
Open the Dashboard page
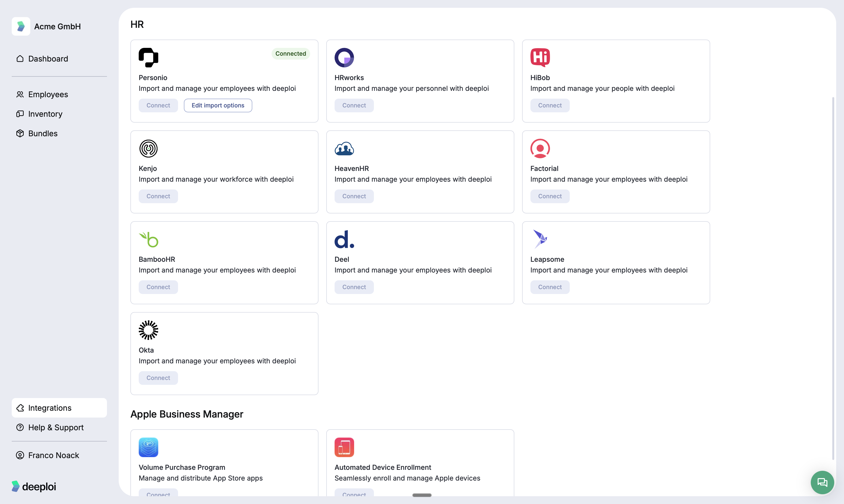[59, 59]
